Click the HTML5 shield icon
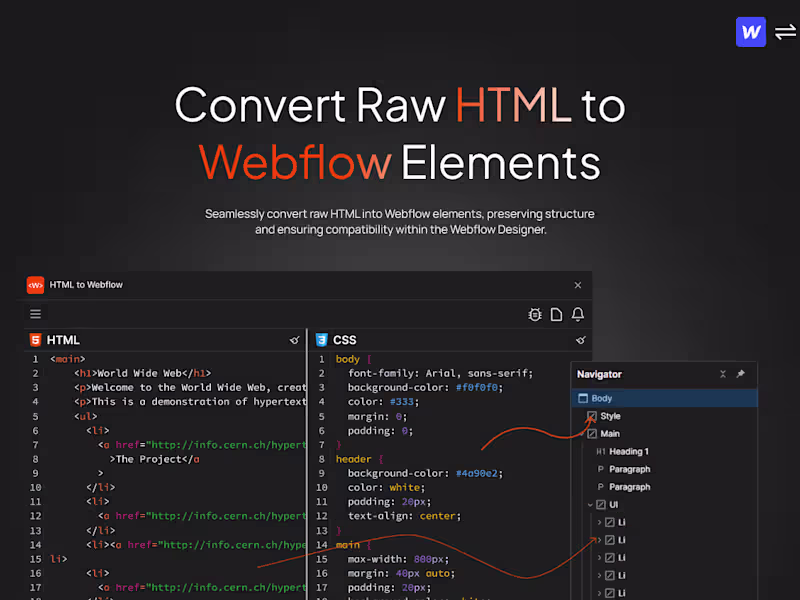This screenshot has height=600, width=800. [35, 340]
